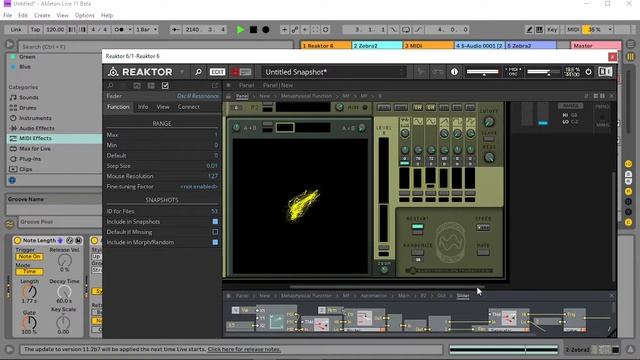Image resolution: width=640 pixels, height=360 pixels.
Task: Open the 1 Bar quantization dropdown
Action: pos(147,30)
